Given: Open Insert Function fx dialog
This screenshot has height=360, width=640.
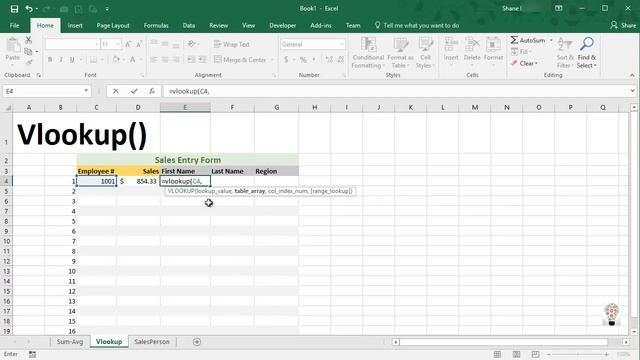Looking at the screenshot, I should [x=152, y=91].
